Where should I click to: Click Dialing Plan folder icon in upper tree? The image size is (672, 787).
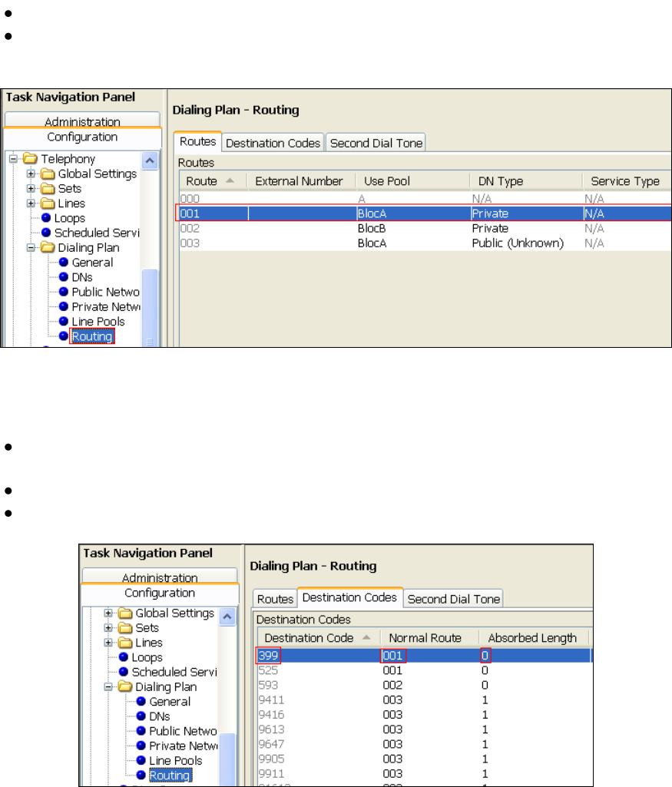point(48,247)
